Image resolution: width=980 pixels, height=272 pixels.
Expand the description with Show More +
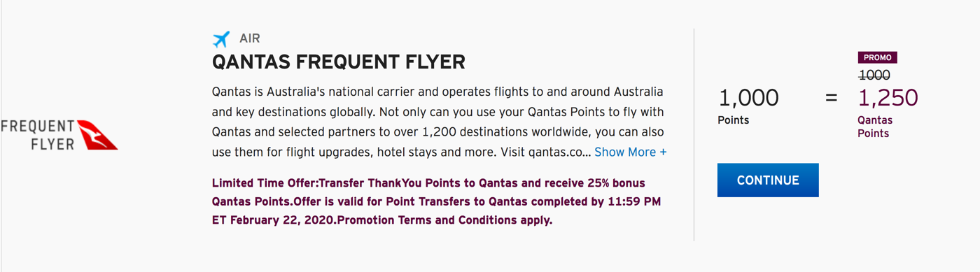pos(631,152)
